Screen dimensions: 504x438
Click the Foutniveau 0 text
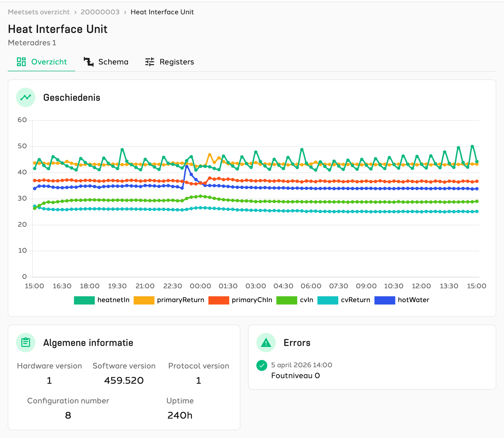coord(296,375)
